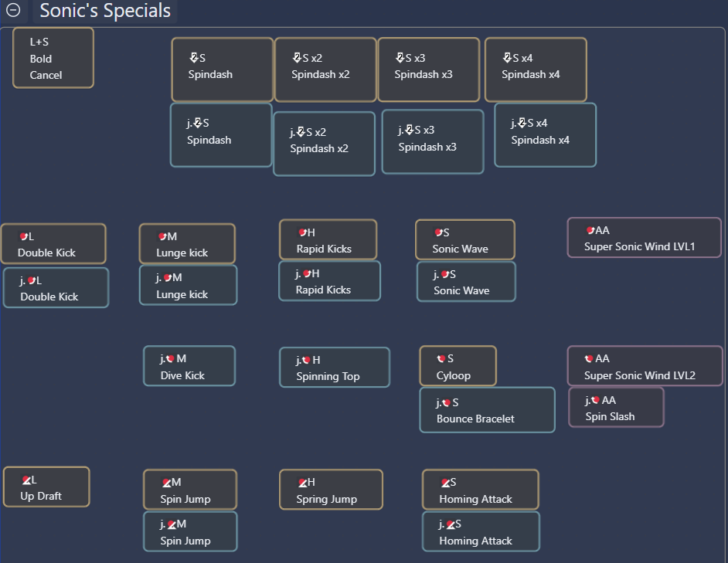Viewport: 728px width, 563px height.
Task: Open Super Sonic Wind LVL2 card
Action: click(x=645, y=366)
